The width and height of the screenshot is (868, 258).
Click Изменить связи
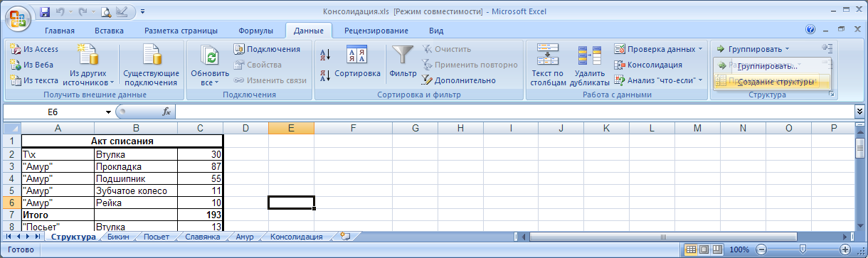tap(270, 80)
